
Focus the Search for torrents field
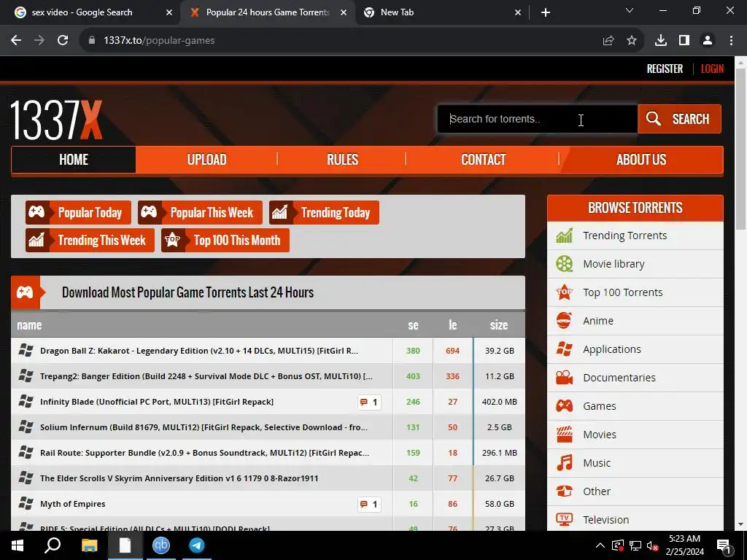[x=538, y=119]
